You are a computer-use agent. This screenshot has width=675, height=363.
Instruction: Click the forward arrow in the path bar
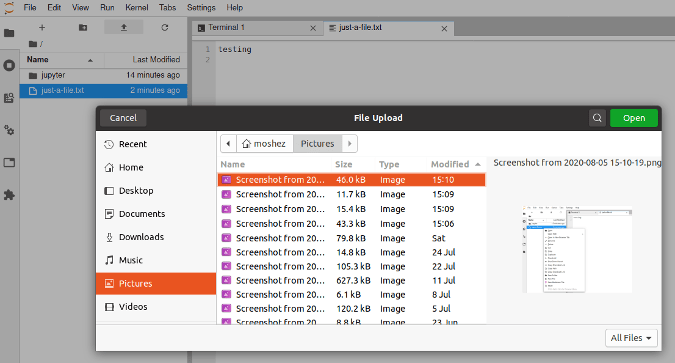(x=350, y=144)
